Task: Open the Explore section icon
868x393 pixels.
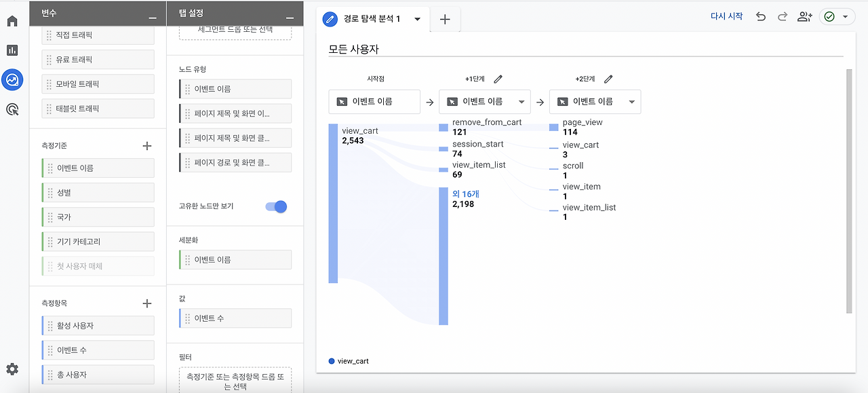Action: pyautogui.click(x=12, y=79)
